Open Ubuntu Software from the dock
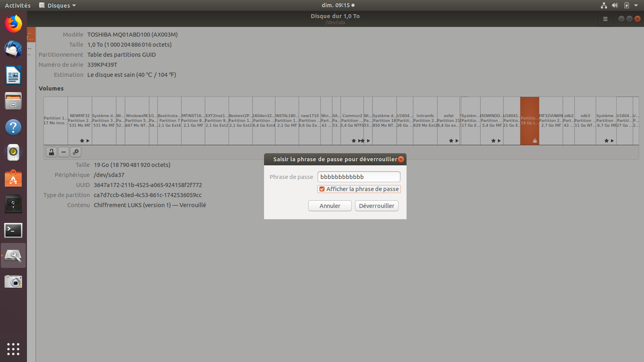 [x=13, y=179]
